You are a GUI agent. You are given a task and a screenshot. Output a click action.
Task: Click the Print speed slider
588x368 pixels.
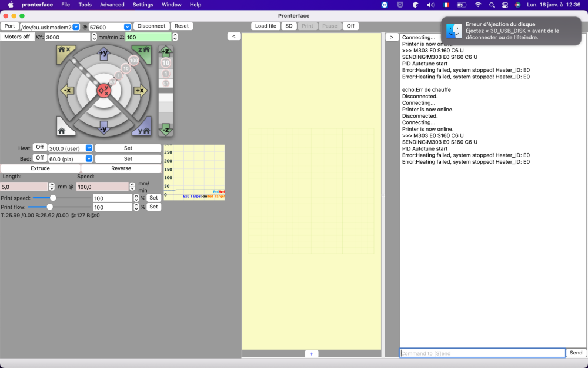(53, 198)
